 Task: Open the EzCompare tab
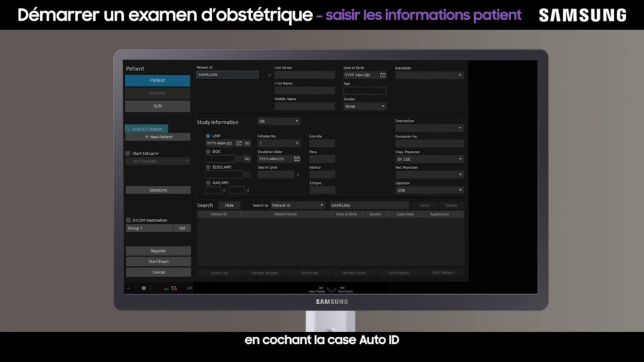(398, 273)
